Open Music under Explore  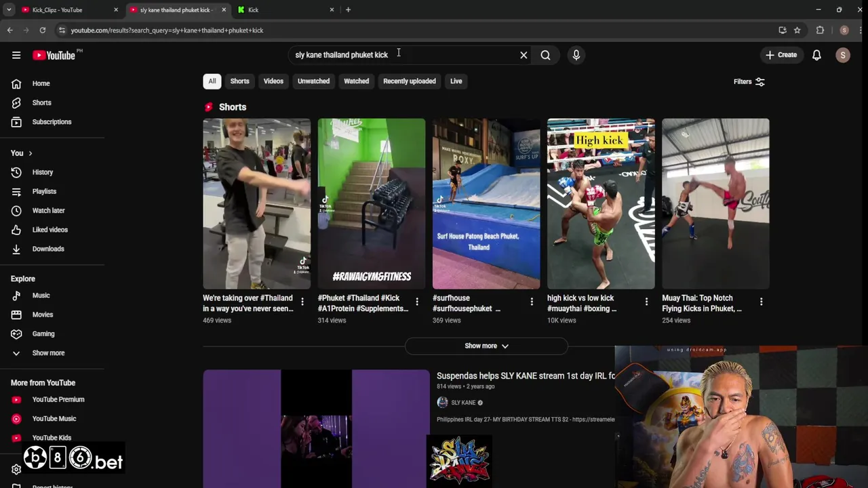pos(52,296)
